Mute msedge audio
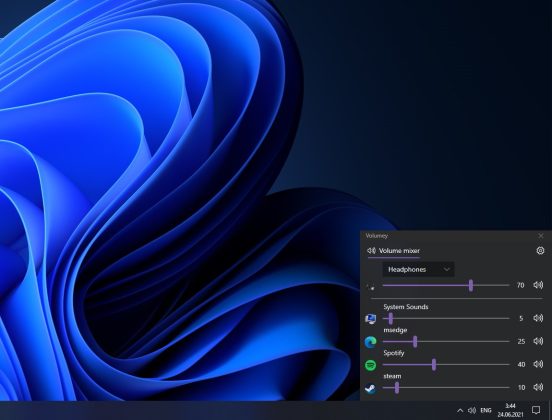Image resolution: width=552 pixels, height=420 pixels. [x=538, y=341]
